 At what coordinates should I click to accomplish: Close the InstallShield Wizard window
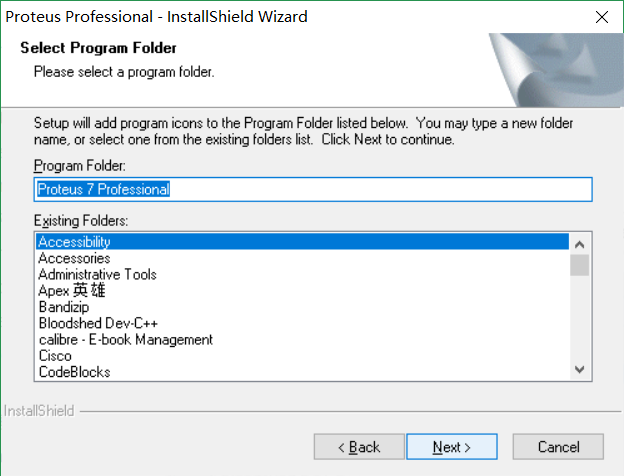pyautogui.click(x=601, y=17)
